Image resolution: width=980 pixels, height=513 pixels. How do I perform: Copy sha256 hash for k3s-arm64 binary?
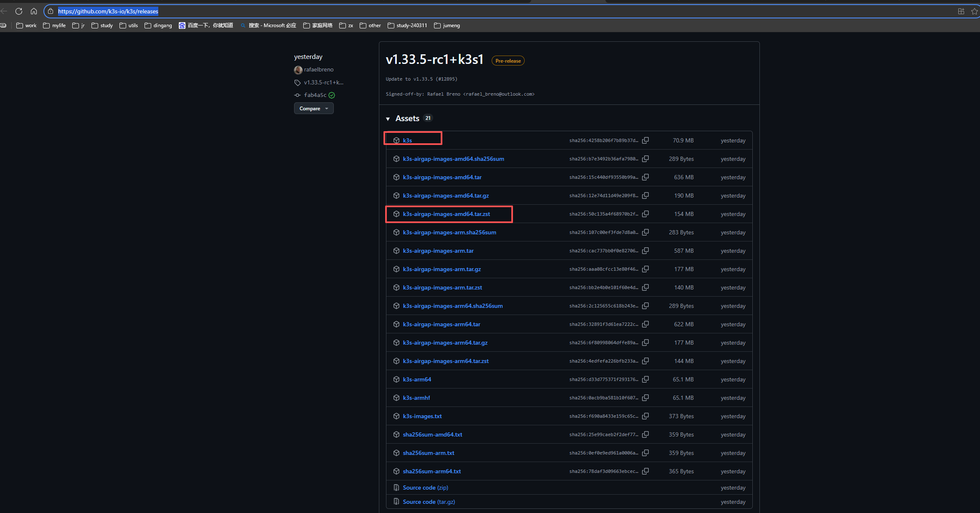645,379
